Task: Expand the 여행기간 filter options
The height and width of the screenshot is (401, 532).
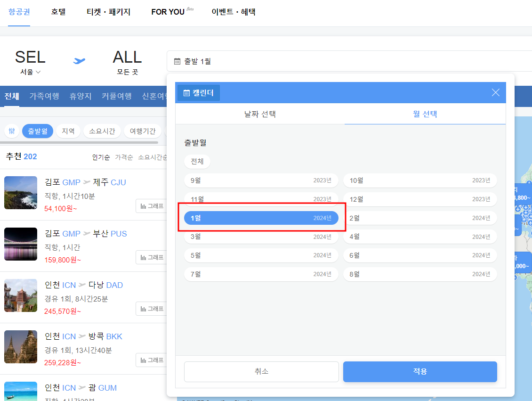Action: point(143,131)
